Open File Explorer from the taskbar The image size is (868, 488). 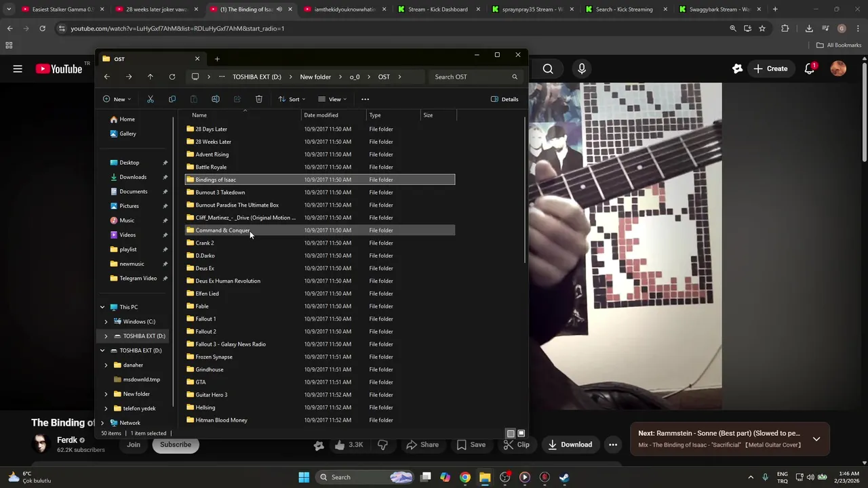click(485, 477)
